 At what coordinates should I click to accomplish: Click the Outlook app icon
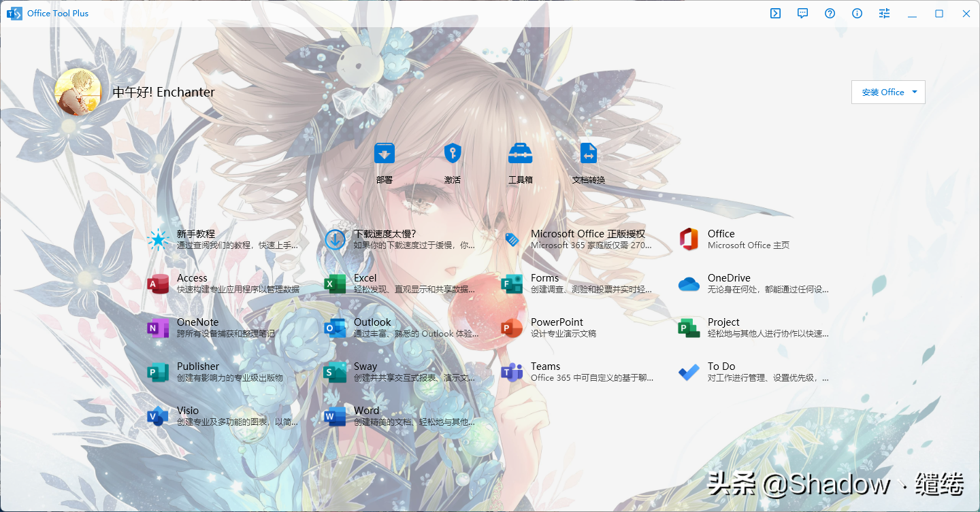(335, 328)
